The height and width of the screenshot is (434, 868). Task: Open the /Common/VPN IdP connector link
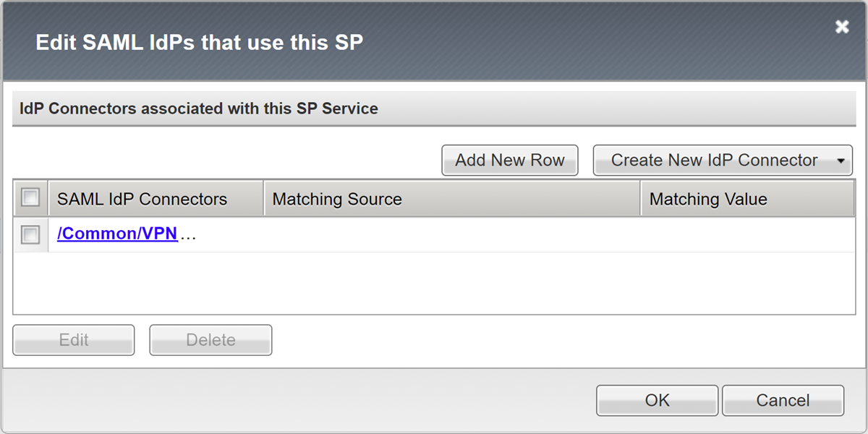pos(116,234)
